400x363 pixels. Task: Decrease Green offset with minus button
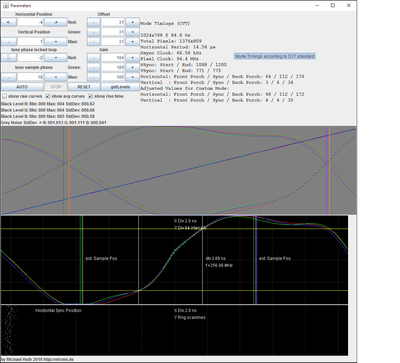click(x=93, y=32)
